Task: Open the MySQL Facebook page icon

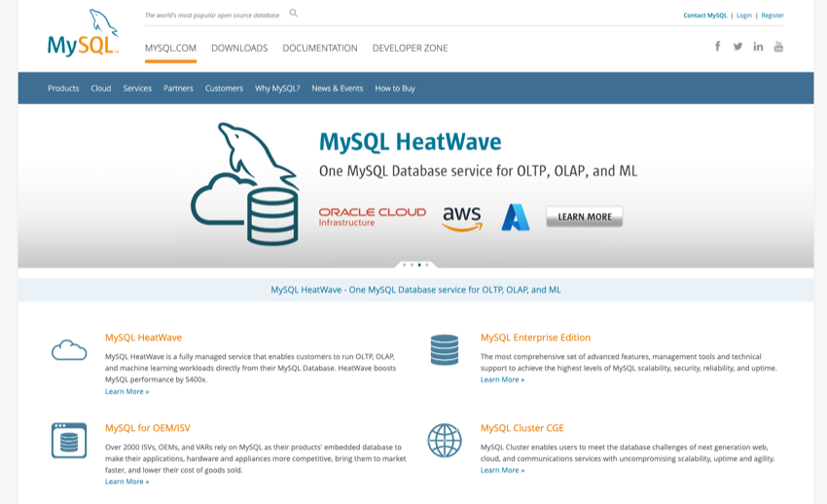Action: click(x=717, y=47)
